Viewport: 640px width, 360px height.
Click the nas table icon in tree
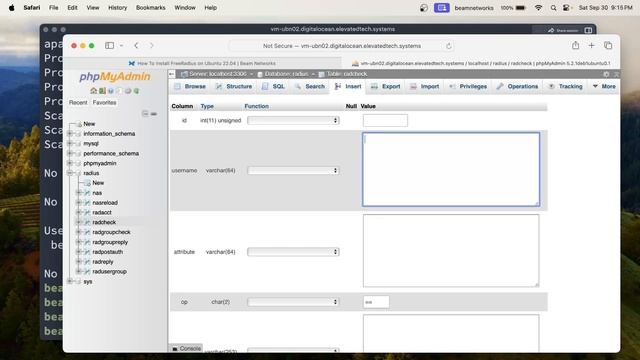87,193
